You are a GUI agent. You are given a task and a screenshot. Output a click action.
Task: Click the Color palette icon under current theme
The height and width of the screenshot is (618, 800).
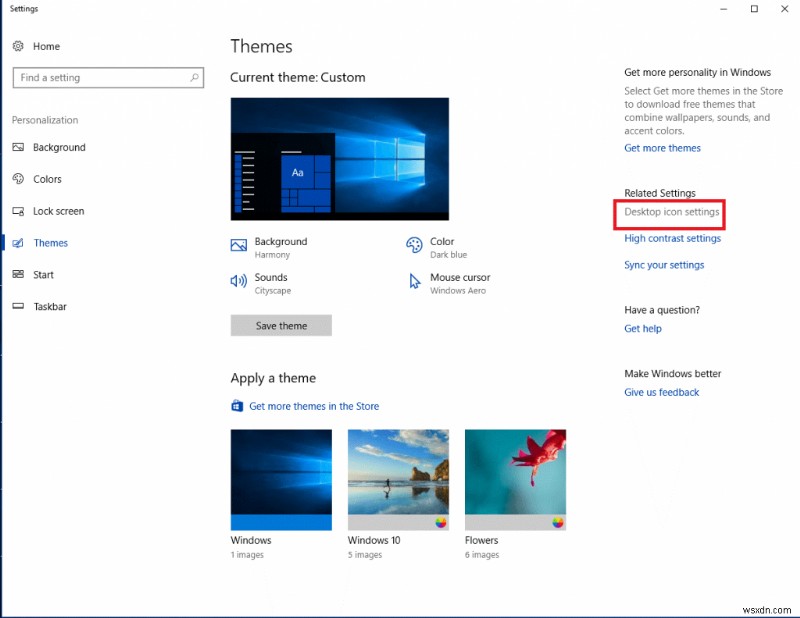tap(414, 245)
